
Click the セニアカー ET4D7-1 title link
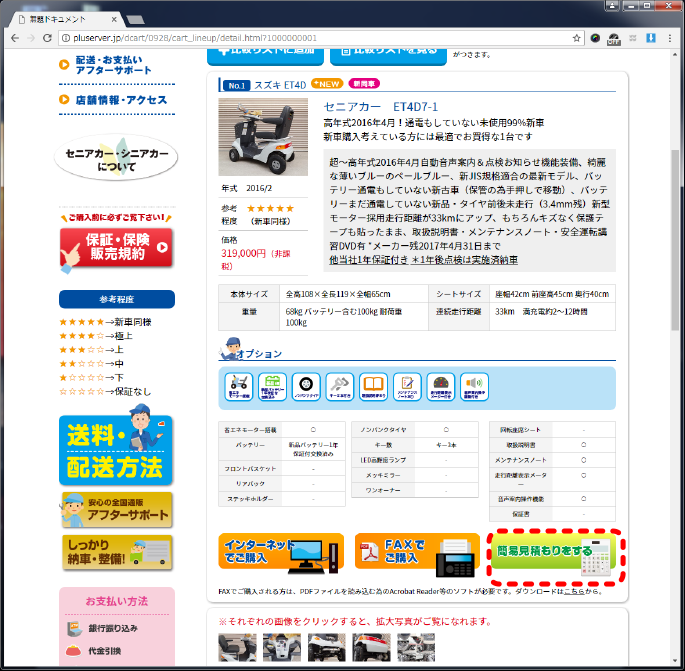pos(381,107)
